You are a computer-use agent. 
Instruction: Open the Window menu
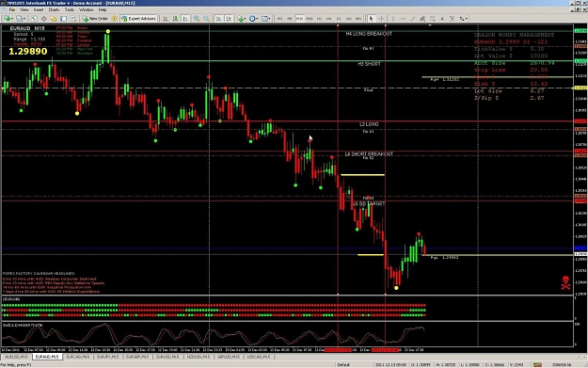(87, 9)
